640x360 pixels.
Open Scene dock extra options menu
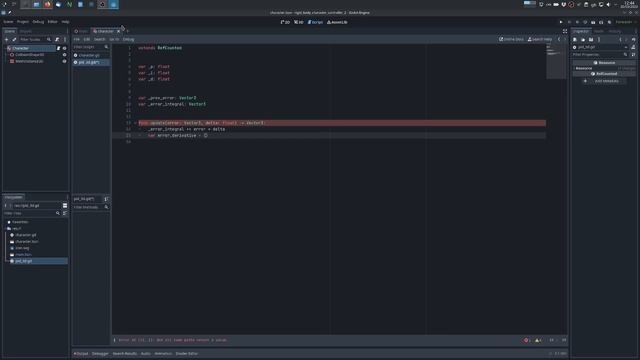point(65,39)
